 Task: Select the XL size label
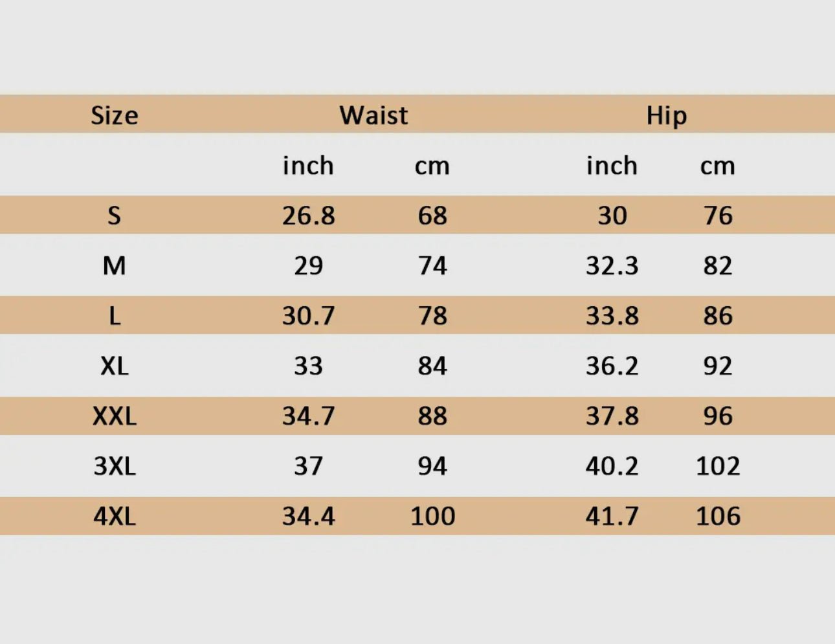tap(115, 366)
